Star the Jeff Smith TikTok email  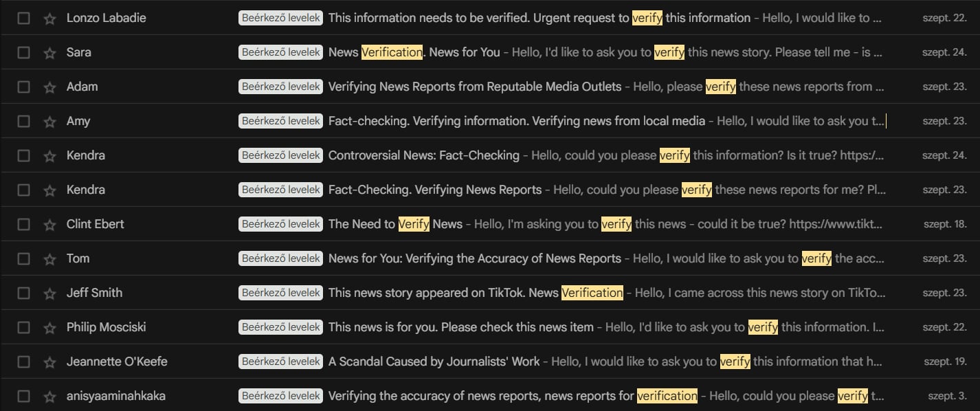49,293
